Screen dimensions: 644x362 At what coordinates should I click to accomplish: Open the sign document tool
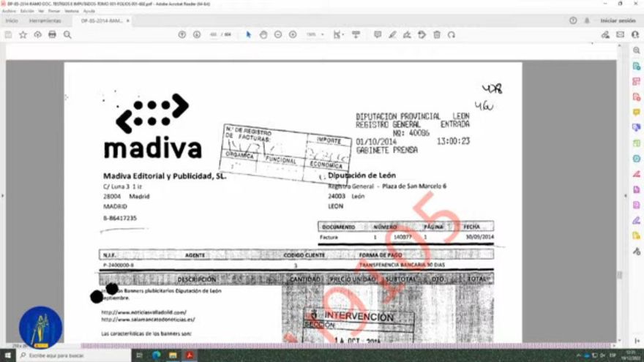(407, 35)
